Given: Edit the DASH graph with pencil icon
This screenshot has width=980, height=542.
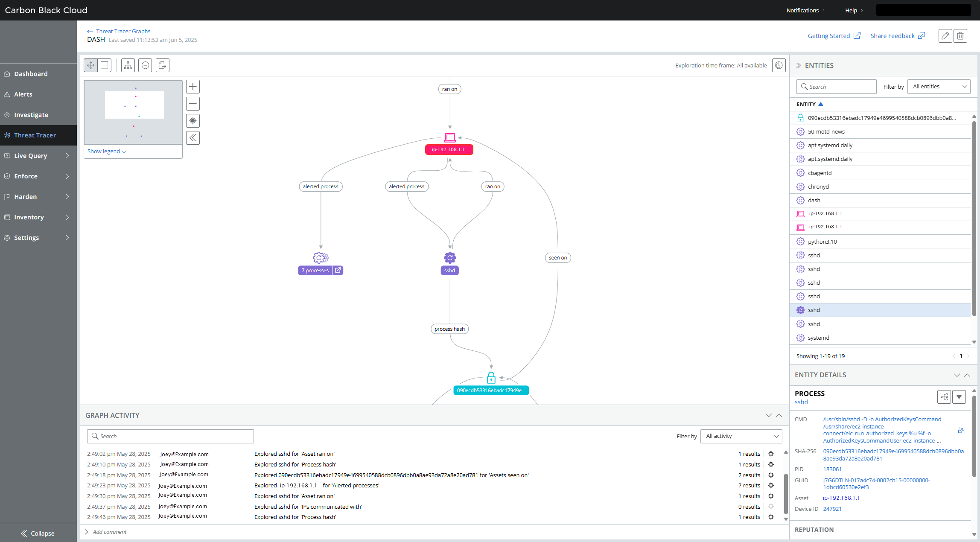Looking at the screenshot, I should point(945,36).
